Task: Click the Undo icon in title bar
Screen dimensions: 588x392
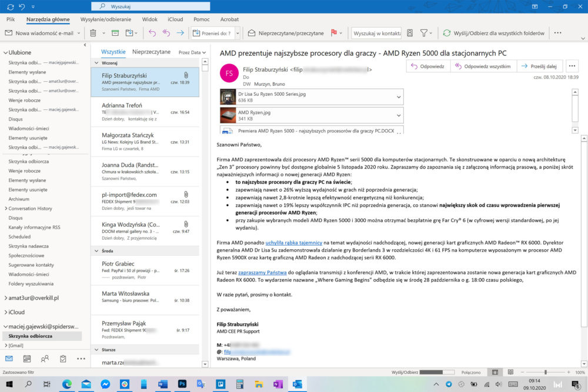Action: [22, 6]
